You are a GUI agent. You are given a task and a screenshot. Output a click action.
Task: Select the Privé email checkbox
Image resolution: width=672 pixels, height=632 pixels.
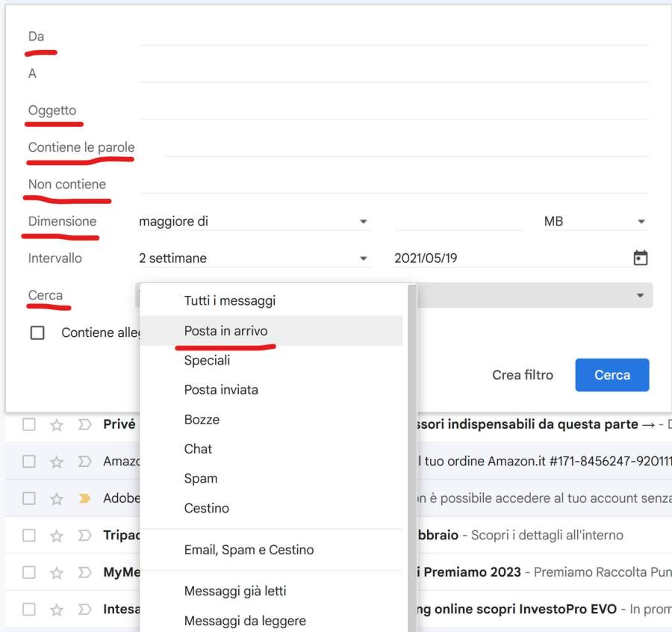pos(29,424)
